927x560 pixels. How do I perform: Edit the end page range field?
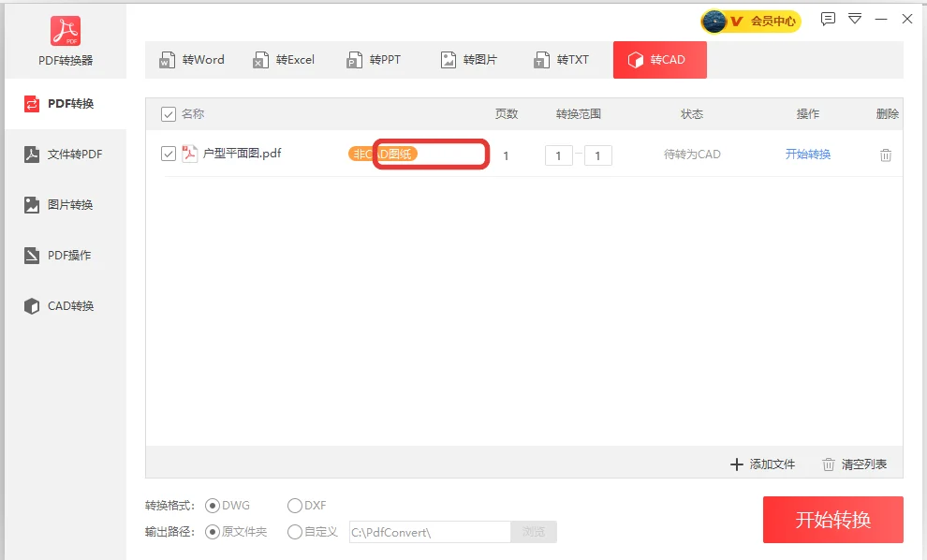coord(597,155)
